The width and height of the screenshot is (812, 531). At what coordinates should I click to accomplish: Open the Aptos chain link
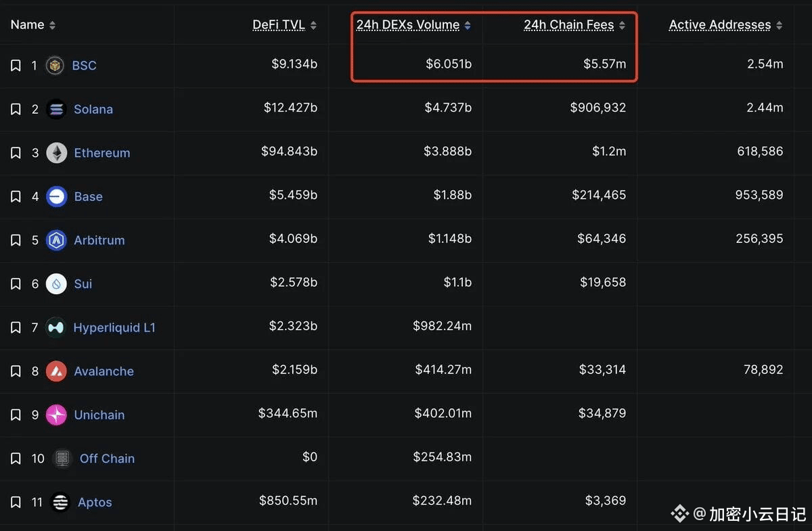(x=94, y=503)
